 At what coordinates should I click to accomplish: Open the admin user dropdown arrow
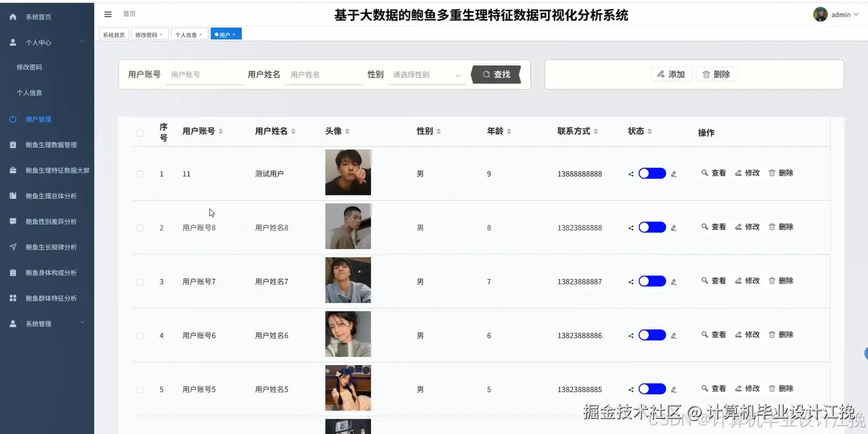coord(857,15)
